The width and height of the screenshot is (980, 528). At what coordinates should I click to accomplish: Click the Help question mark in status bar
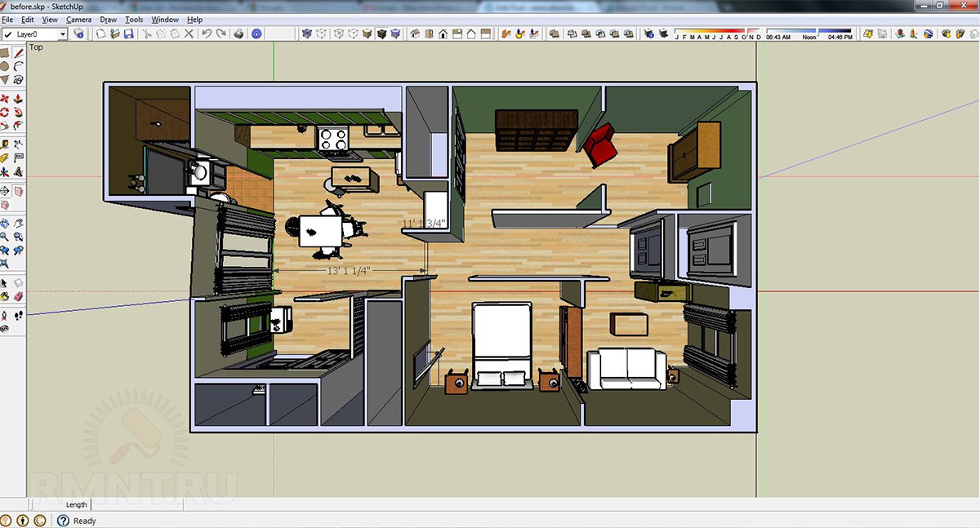coord(63,521)
